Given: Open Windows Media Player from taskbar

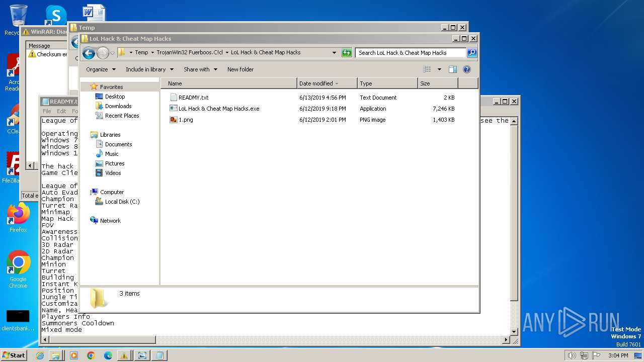Looking at the screenshot, I should (x=73, y=355).
